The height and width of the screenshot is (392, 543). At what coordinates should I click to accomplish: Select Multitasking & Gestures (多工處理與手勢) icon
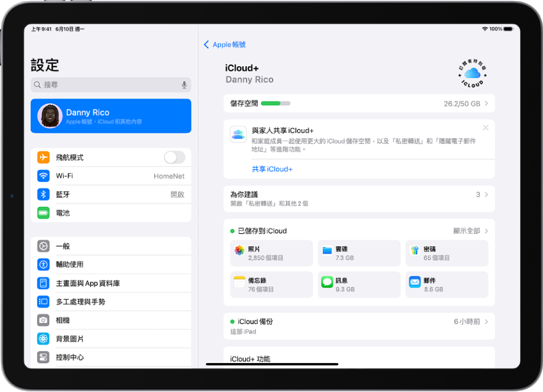(x=43, y=302)
